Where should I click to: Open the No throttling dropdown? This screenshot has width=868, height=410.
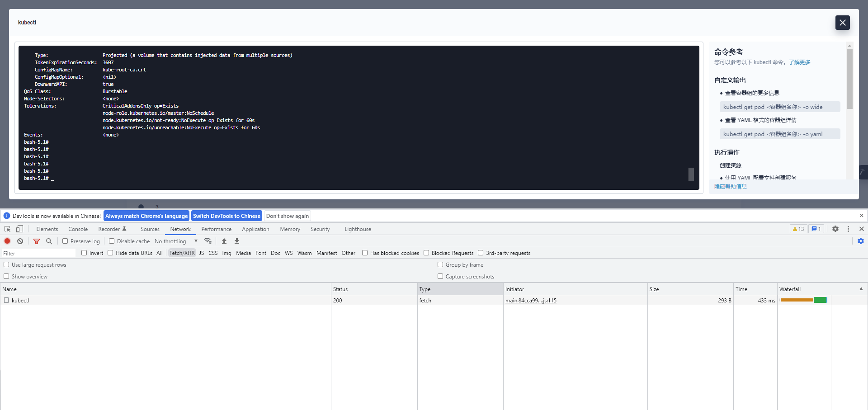pyautogui.click(x=176, y=241)
